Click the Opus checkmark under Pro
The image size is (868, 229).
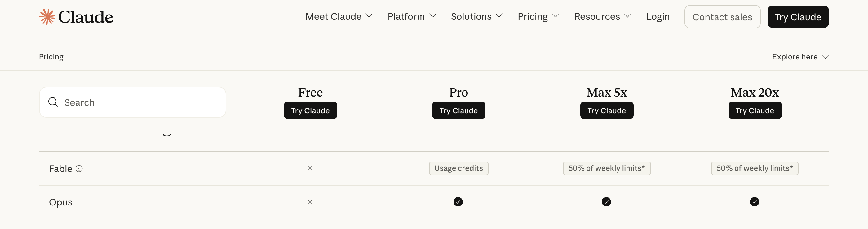pos(458,202)
